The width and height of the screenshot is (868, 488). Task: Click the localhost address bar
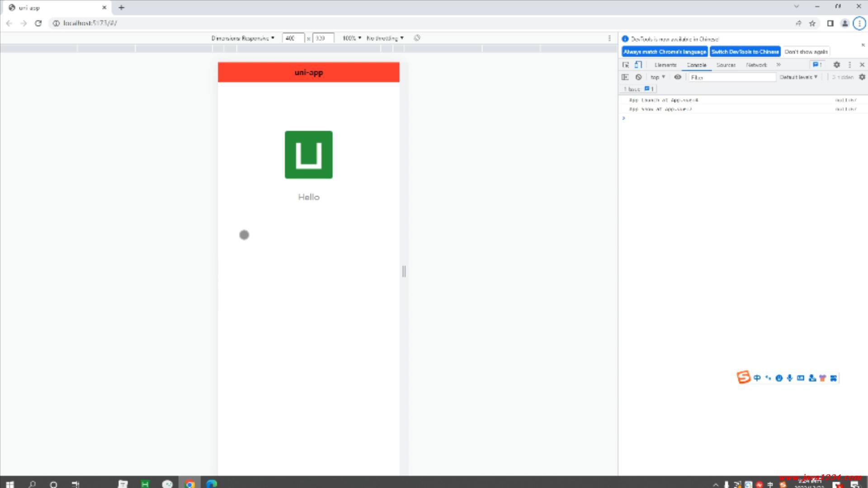pos(420,23)
